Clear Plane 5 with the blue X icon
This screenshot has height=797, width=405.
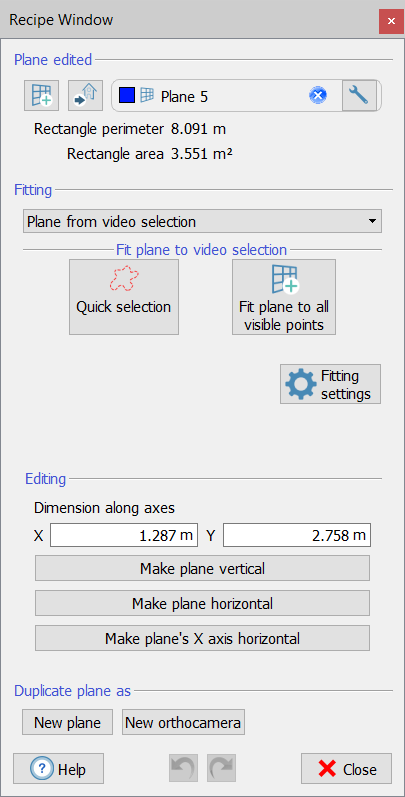(x=318, y=95)
